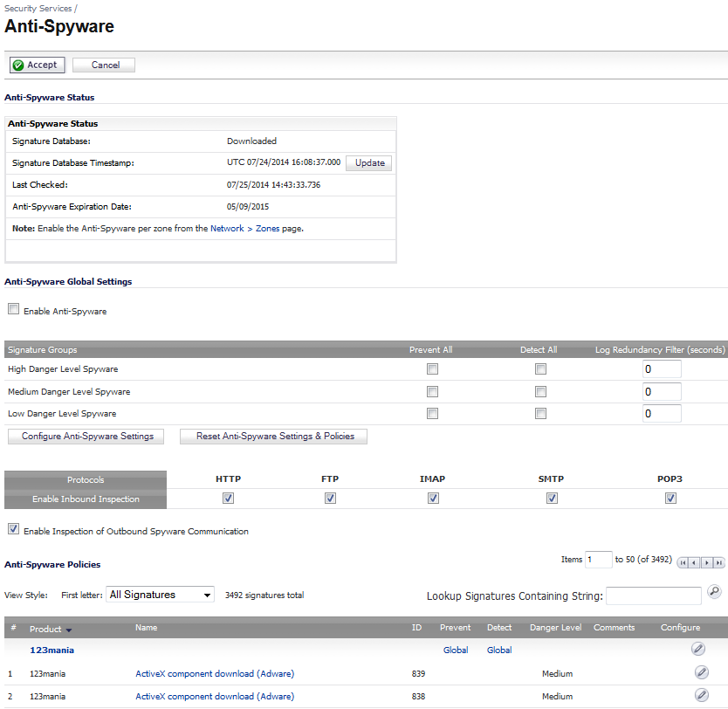
Task: Jump to the last page of signatures
Action: tap(718, 562)
